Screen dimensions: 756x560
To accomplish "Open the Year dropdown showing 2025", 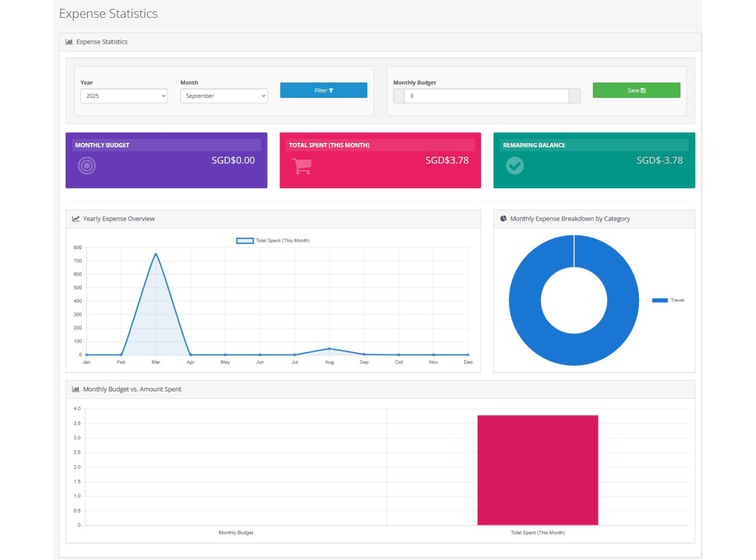I will click(124, 96).
